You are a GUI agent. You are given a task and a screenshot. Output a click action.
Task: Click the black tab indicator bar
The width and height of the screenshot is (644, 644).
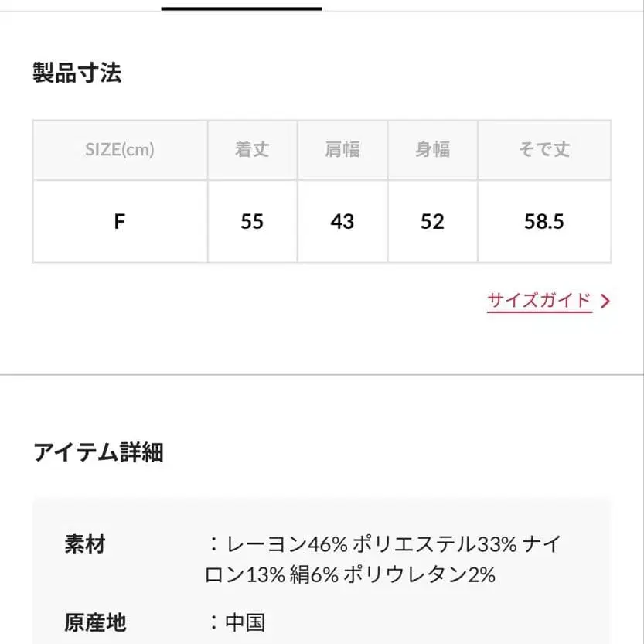coord(240,6)
